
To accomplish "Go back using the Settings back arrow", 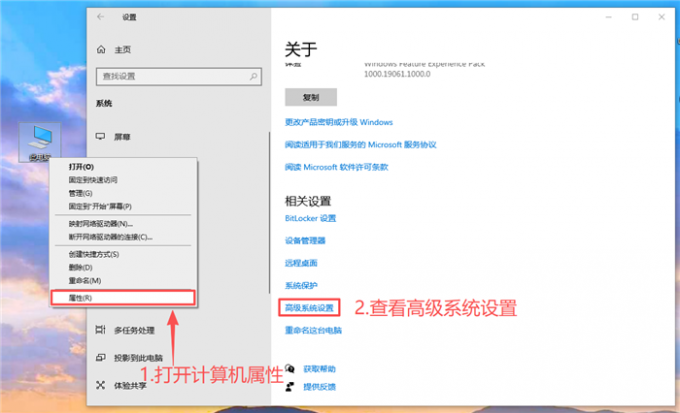I will (x=101, y=17).
